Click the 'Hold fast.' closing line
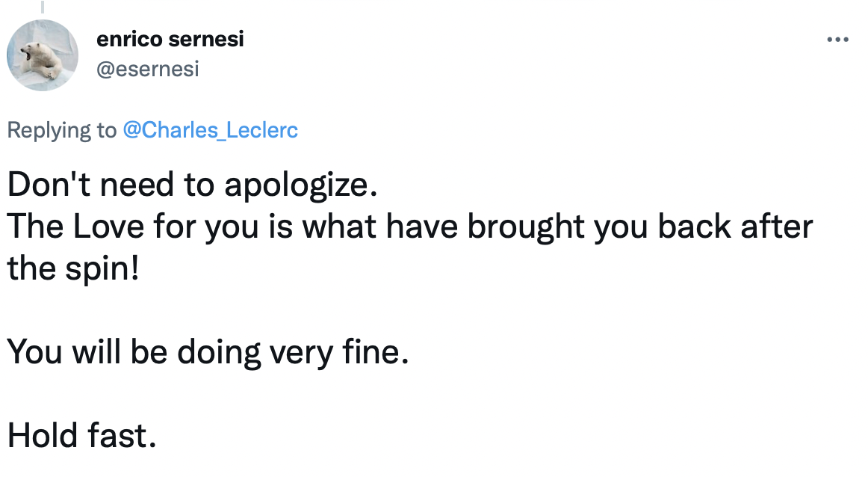This screenshot has width=868, height=477. pos(82,434)
